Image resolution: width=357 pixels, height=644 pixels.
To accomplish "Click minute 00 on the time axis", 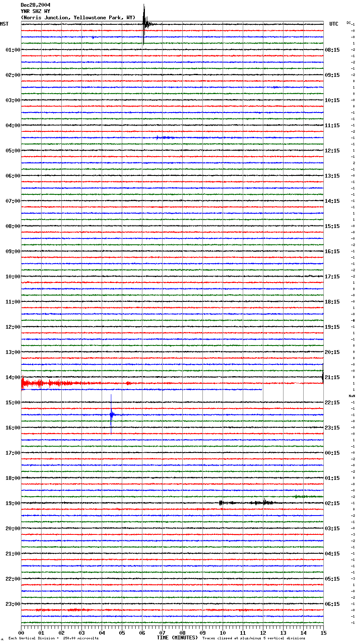I will coord(21,633).
